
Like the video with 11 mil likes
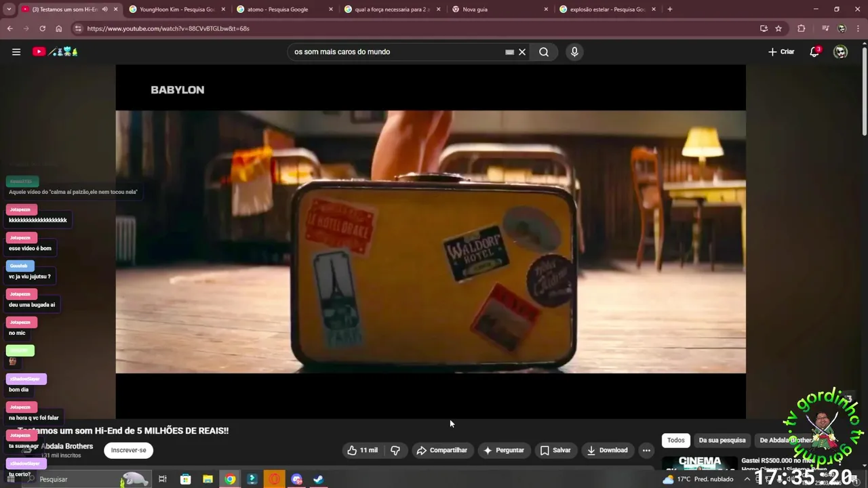[363, 450]
